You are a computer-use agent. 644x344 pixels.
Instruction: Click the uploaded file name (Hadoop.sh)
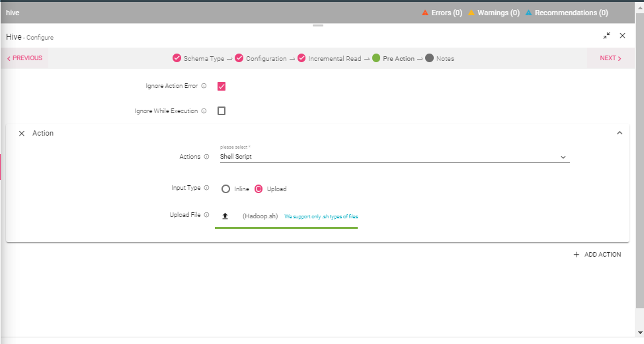pos(261,216)
